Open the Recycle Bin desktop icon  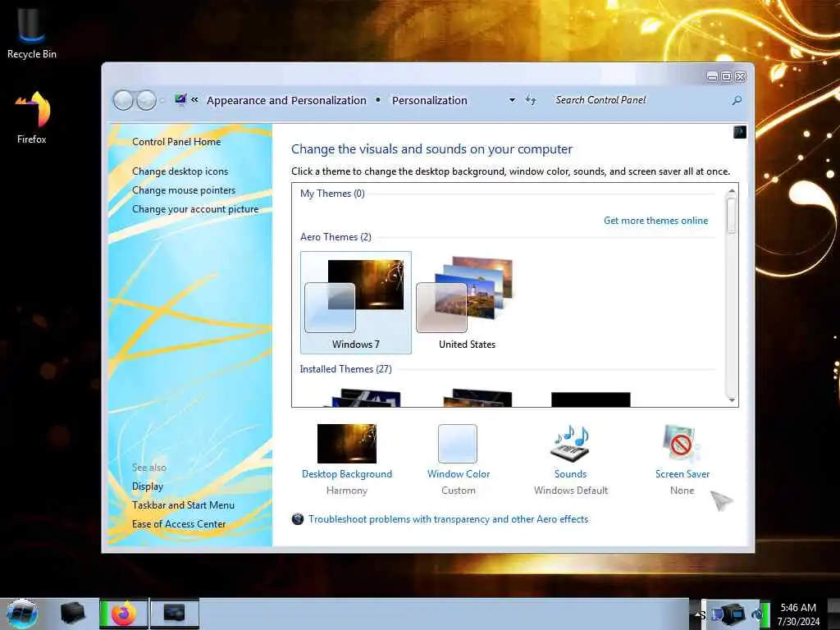(x=31, y=33)
